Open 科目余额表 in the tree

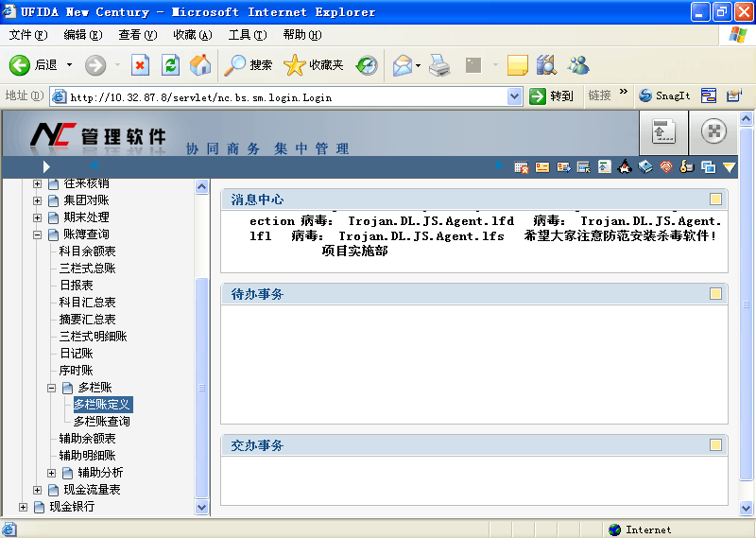[x=87, y=252]
